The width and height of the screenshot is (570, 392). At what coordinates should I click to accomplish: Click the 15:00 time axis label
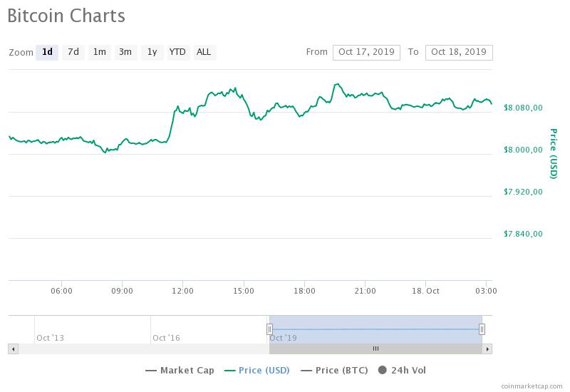(244, 291)
